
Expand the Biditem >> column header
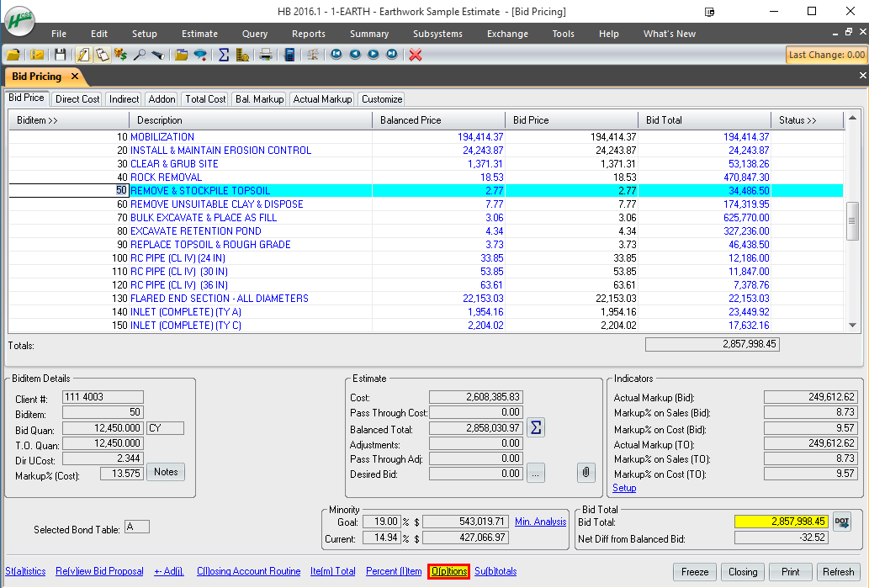coord(69,120)
